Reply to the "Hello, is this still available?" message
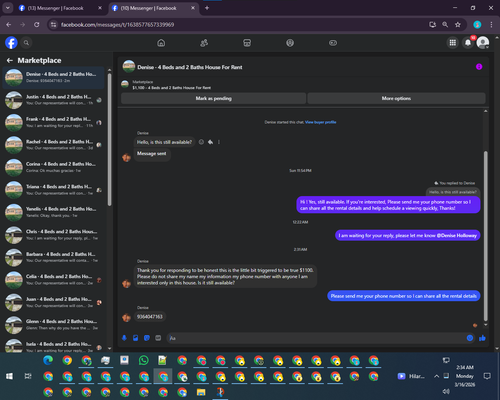The image size is (500, 400). point(210,142)
